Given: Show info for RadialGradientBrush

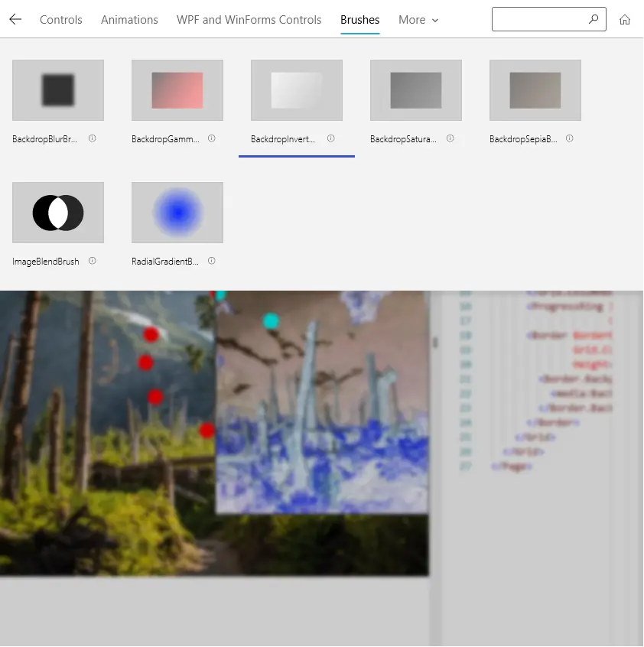Looking at the screenshot, I should tap(212, 261).
